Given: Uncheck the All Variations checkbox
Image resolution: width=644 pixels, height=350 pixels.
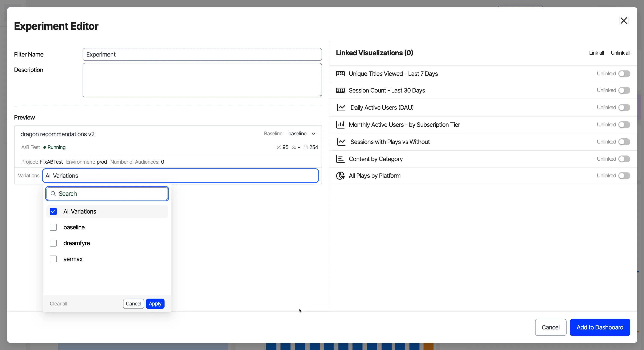Looking at the screenshot, I should coord(53,212).
